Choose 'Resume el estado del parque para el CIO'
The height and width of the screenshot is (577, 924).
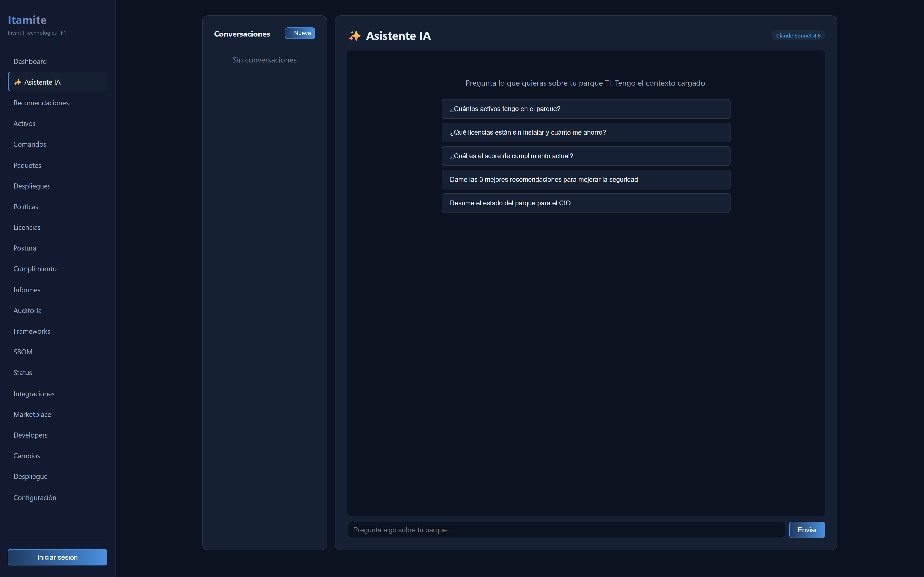pos(586,203)
